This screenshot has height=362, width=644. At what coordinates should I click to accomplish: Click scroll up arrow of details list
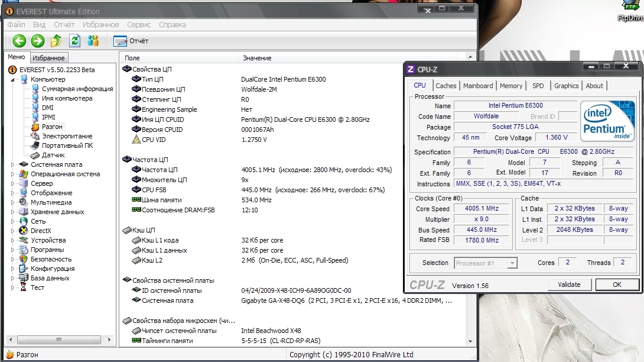click(470, 57)
